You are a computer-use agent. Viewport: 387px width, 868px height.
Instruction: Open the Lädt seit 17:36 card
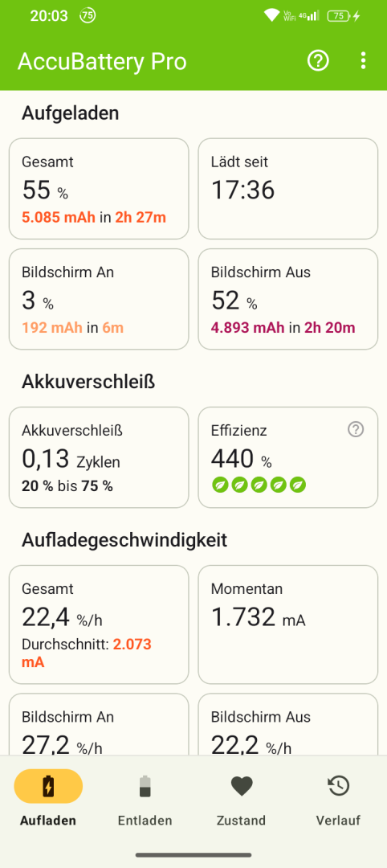[288, 189]
